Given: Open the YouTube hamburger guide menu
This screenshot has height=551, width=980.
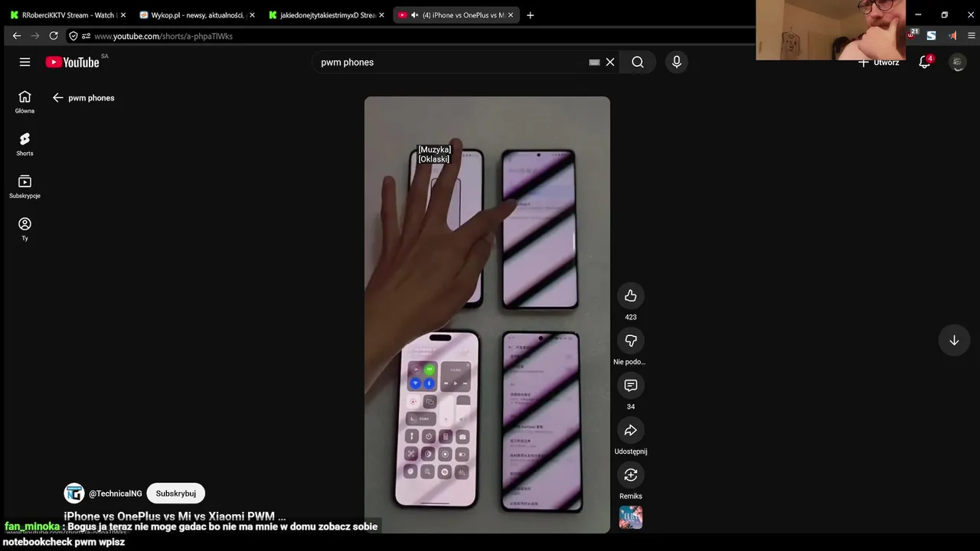Looking at the screenshot, I should (24, 62).
